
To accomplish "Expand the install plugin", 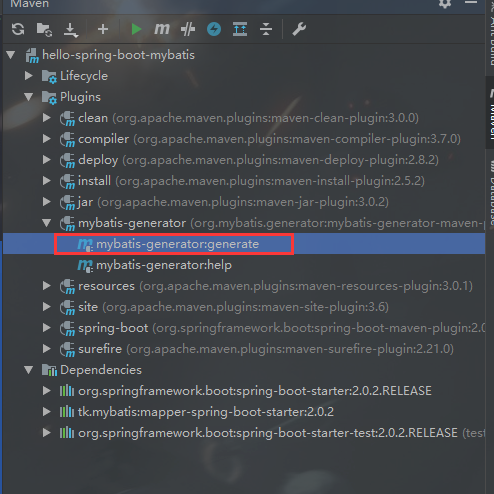I will 47,181.
